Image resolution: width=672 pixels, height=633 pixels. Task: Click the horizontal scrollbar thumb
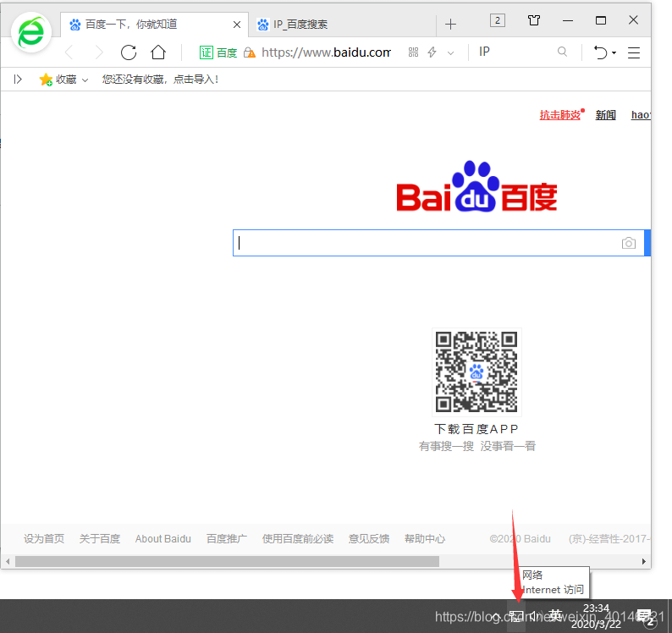click(227, 561)
